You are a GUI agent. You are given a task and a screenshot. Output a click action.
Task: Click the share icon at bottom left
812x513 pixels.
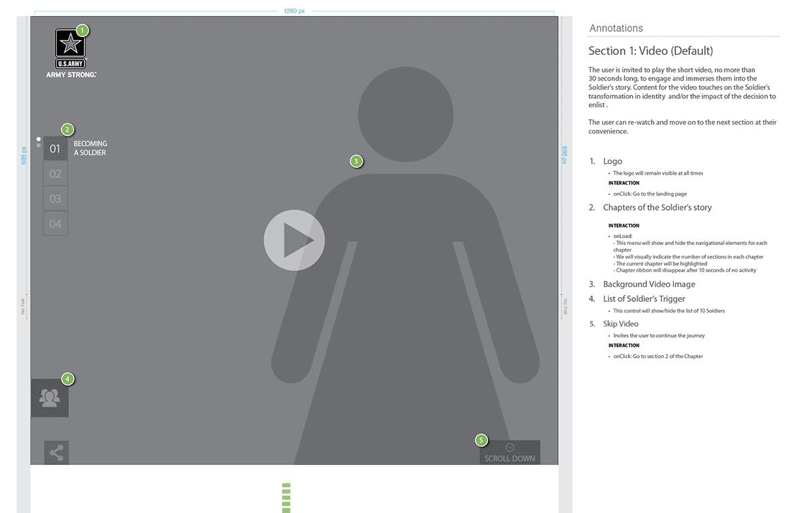56,453
